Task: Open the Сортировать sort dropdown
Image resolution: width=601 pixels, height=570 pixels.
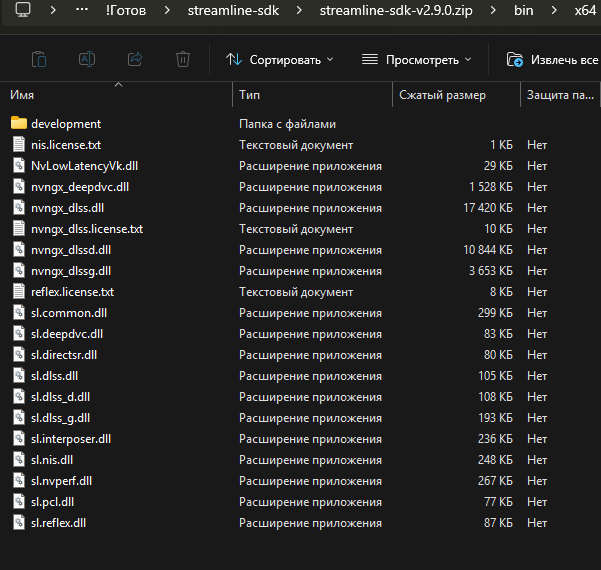Action: point(279,59)
